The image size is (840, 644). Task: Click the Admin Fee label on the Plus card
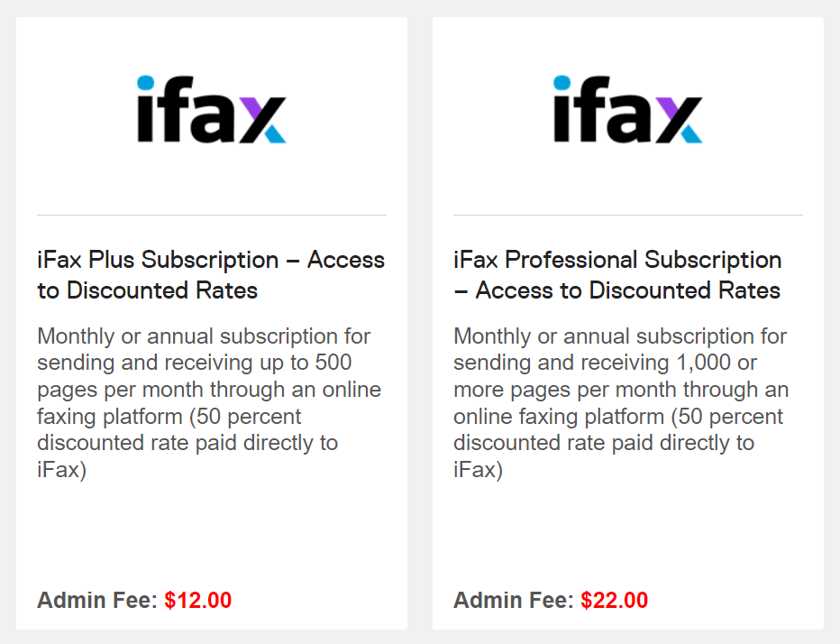[97, 600]
